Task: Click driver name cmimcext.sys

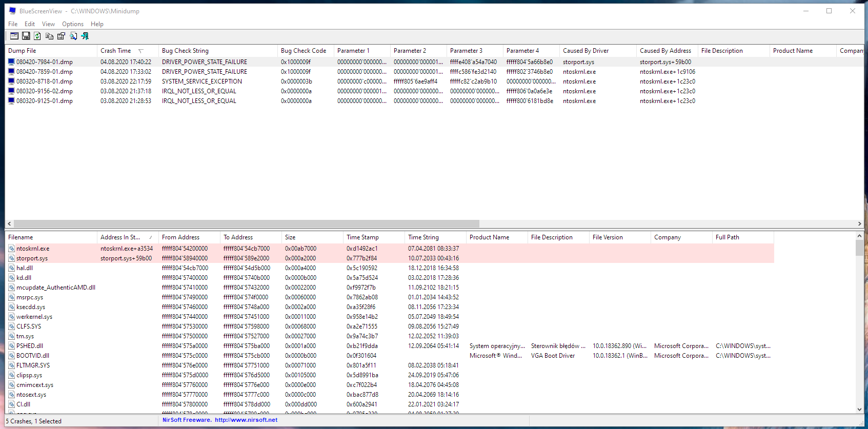Action: 35,385
